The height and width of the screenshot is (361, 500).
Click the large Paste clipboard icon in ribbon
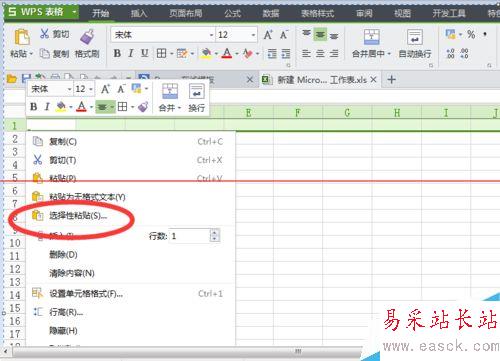pyautogui.click(x=22, y=37)
